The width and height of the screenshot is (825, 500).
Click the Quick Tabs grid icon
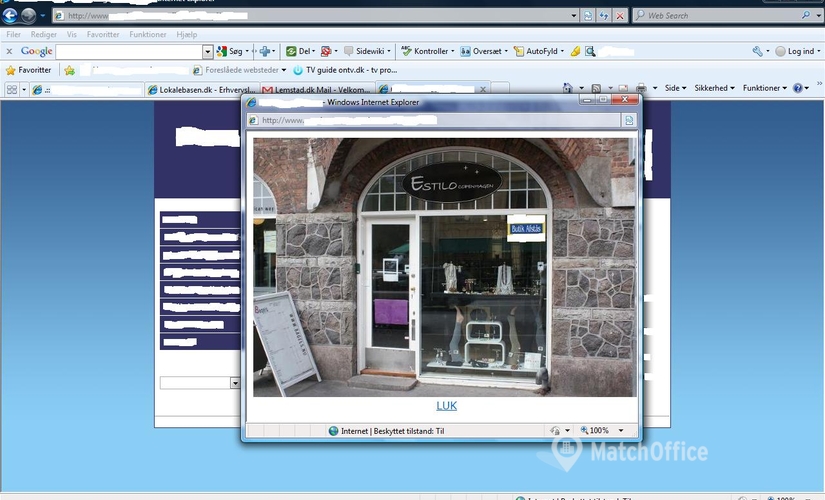[12, 90]
